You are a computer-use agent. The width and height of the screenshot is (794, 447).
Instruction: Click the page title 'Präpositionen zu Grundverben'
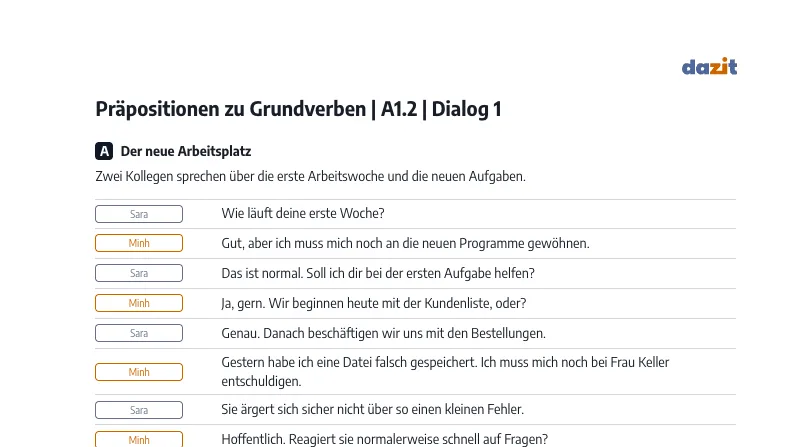[x=230, y=109]
